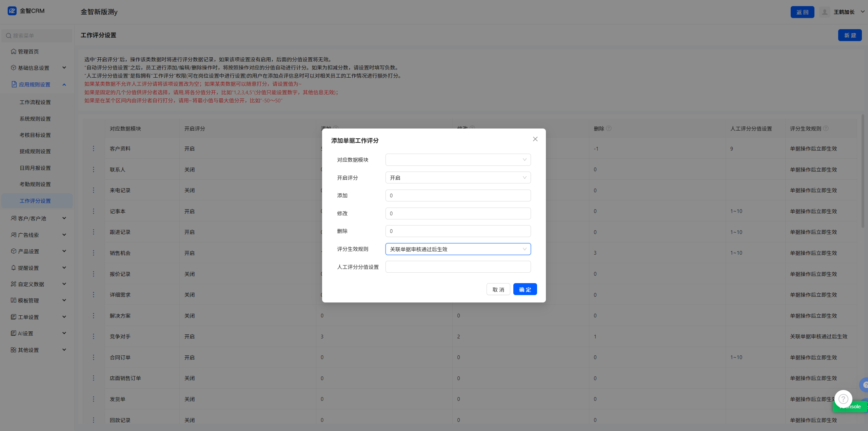
Task: Click the 管理首页 home icon
Action: (14, 52)
